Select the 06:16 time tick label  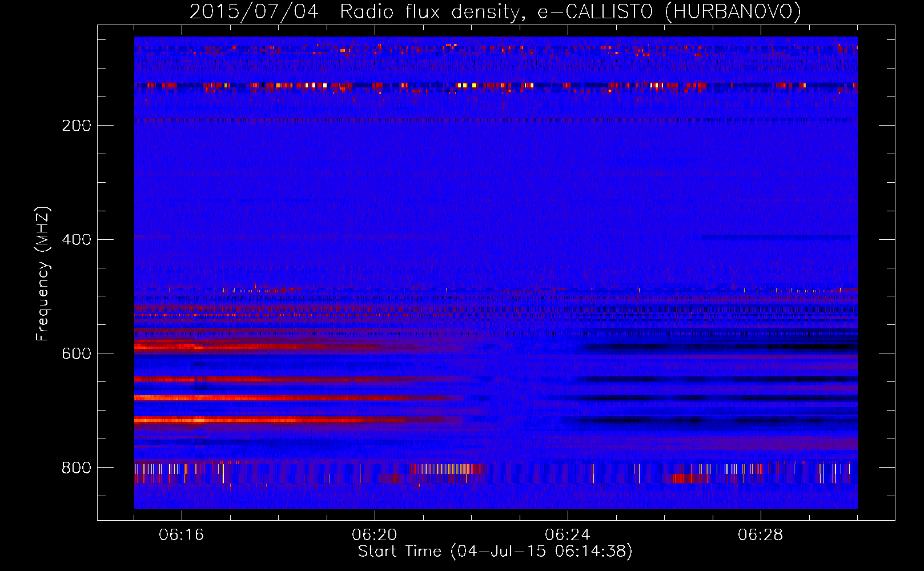(x=182, y=535)
